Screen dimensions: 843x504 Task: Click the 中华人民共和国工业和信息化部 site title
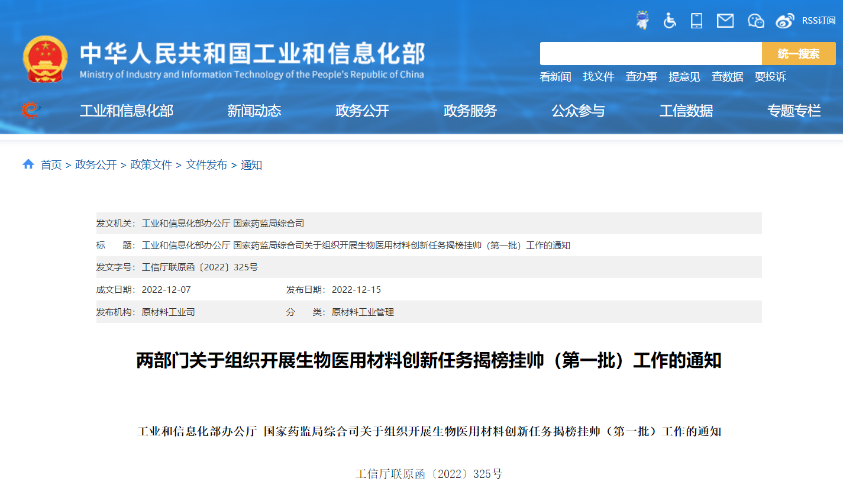click(x=253, y=53)
